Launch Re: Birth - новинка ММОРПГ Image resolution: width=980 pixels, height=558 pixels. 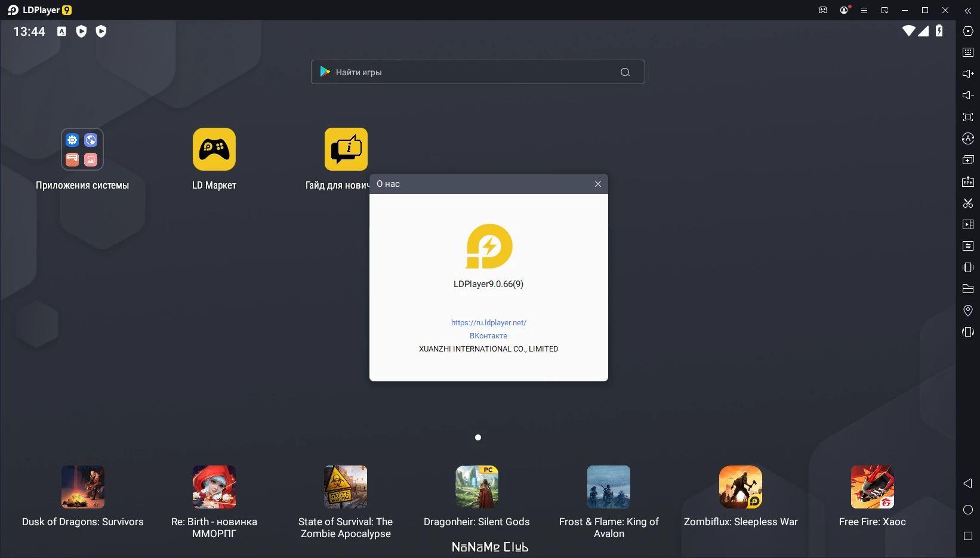tap(214, 487)
